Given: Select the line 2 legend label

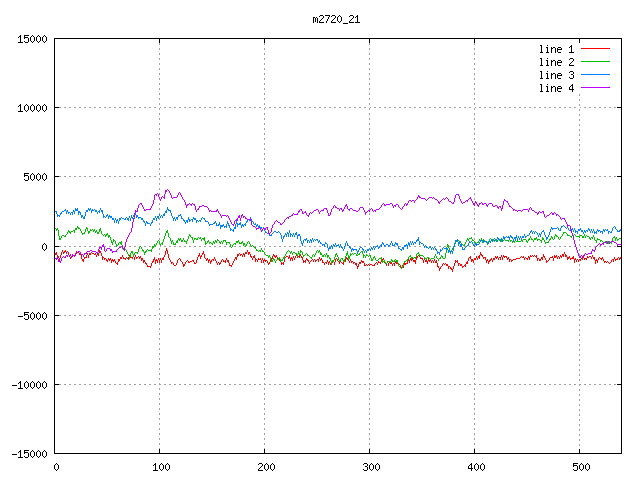Looking at the screenshot, I should [557, 62].
